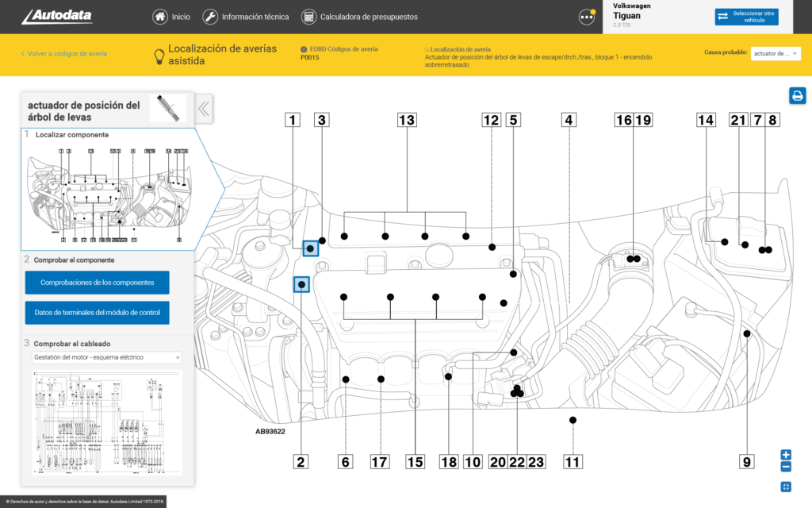
Task: Click the camshaft actuator component image
Action: click(x=167, y=108)
